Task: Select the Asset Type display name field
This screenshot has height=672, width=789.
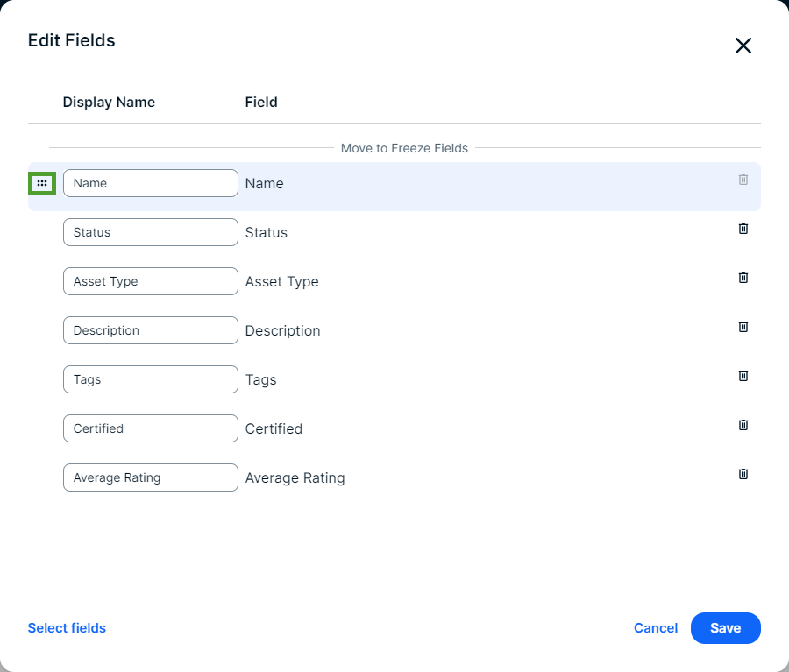Action: 150,281
